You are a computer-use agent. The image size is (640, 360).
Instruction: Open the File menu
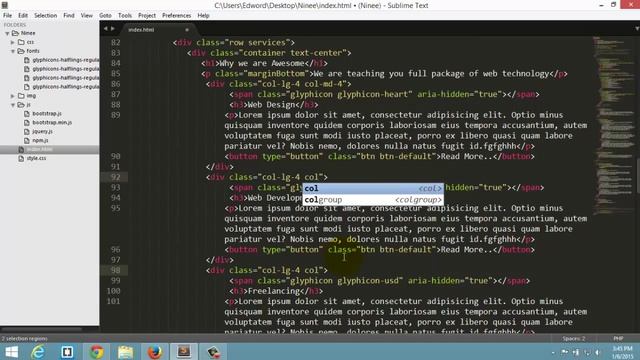(7, 16)
